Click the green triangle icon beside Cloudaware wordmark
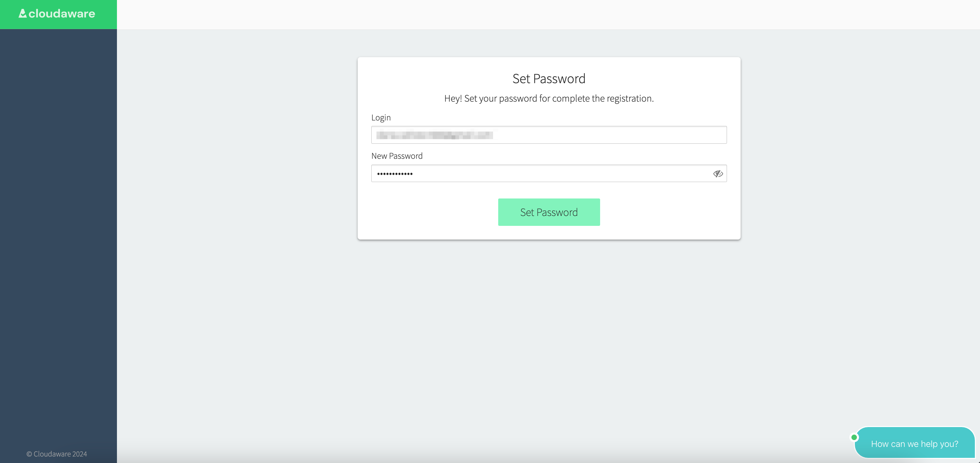The width and height of the screenshot is (980, 463). point(22,13)
